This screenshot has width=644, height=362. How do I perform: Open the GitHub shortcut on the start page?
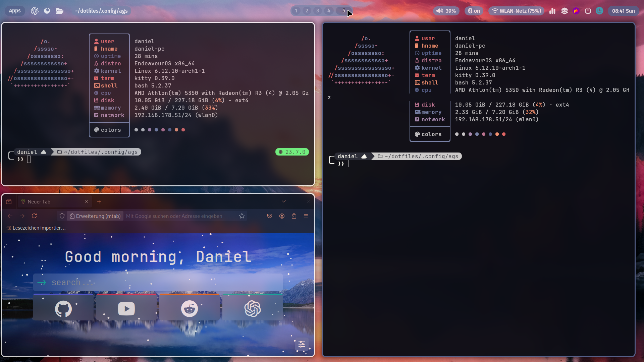pyautogui.click(x=62, y=308)
